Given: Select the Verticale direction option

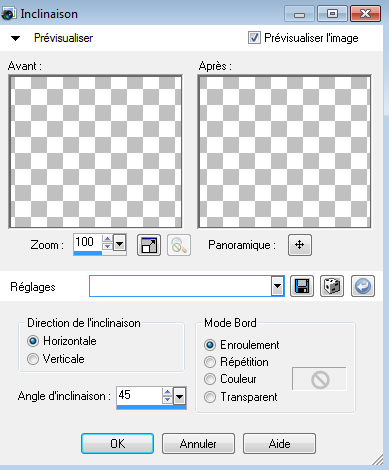Looking at the screenshot, I should pos(33,359).
